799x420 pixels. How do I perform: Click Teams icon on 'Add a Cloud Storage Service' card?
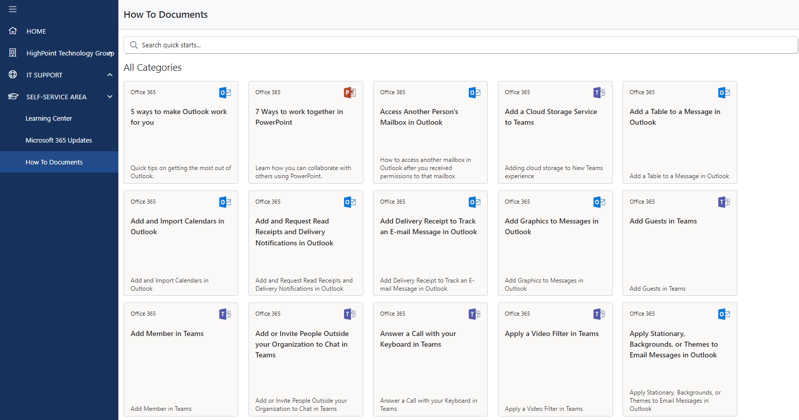point(599,92)
